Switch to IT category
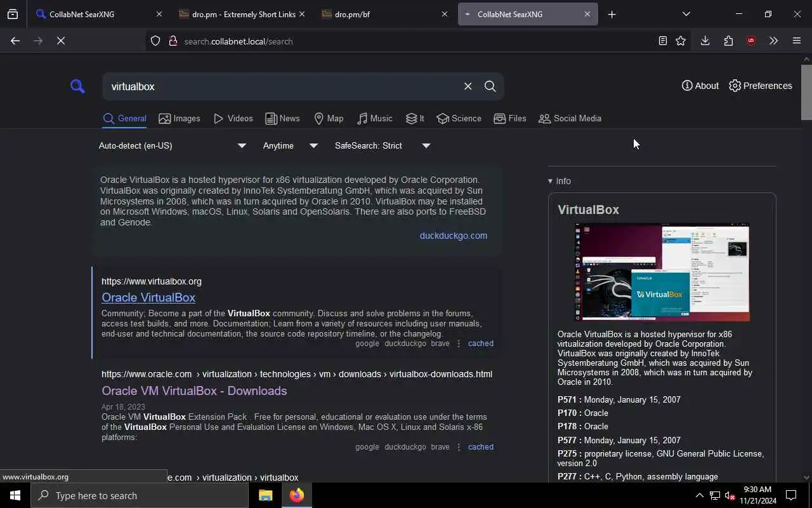 [415, 119]
